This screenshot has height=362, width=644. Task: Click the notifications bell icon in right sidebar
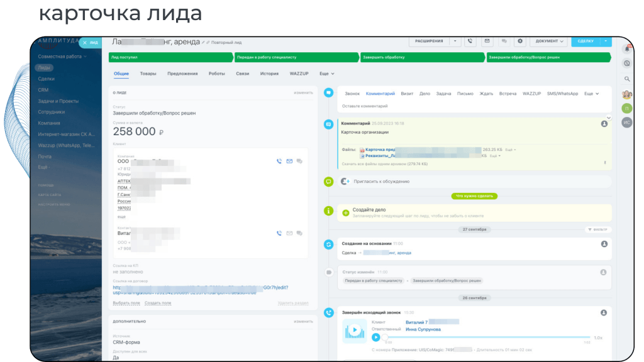(627, 49)
